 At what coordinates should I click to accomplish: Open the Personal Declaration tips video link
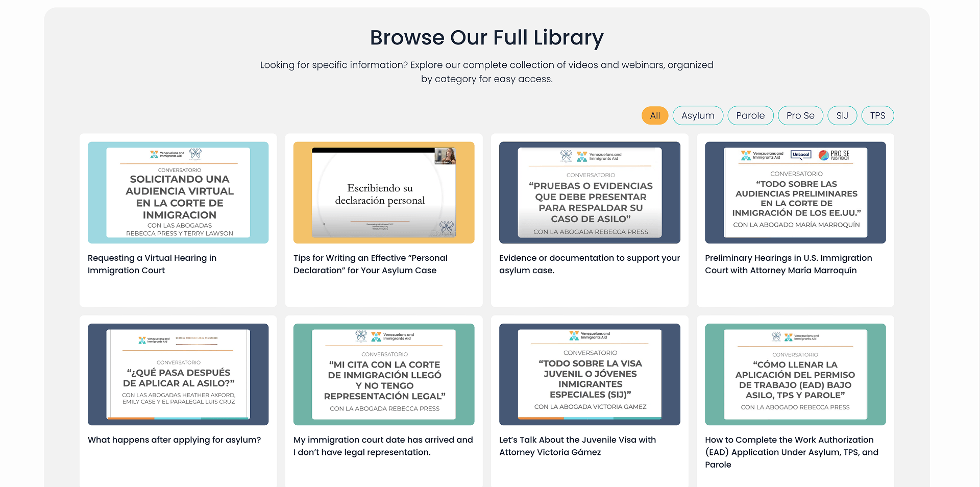coord(370,264)
